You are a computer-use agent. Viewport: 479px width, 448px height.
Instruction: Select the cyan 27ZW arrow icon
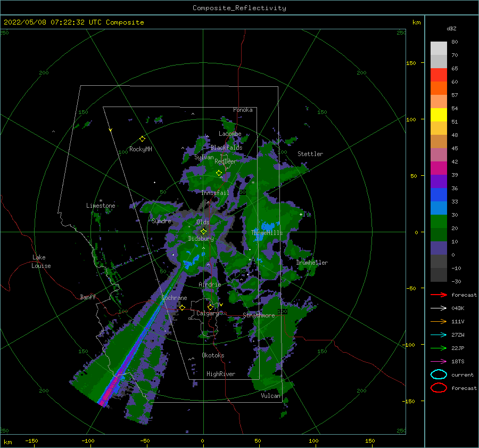point(439,335)
